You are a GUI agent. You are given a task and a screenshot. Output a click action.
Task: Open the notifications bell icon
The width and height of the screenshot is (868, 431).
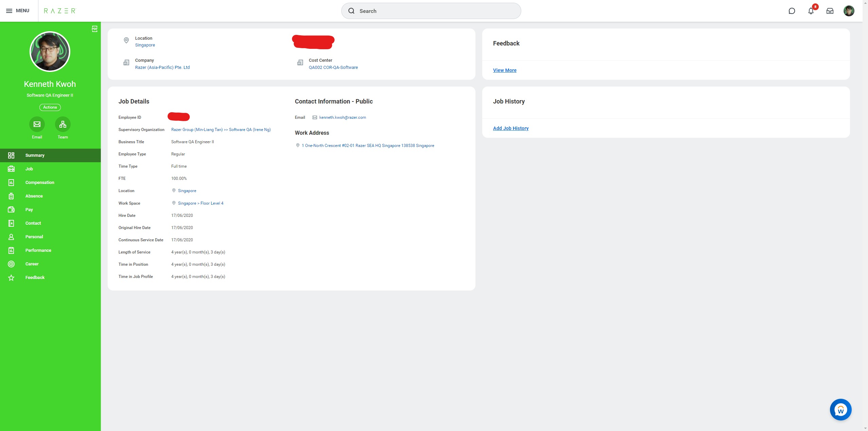click(x=811, y=11)
